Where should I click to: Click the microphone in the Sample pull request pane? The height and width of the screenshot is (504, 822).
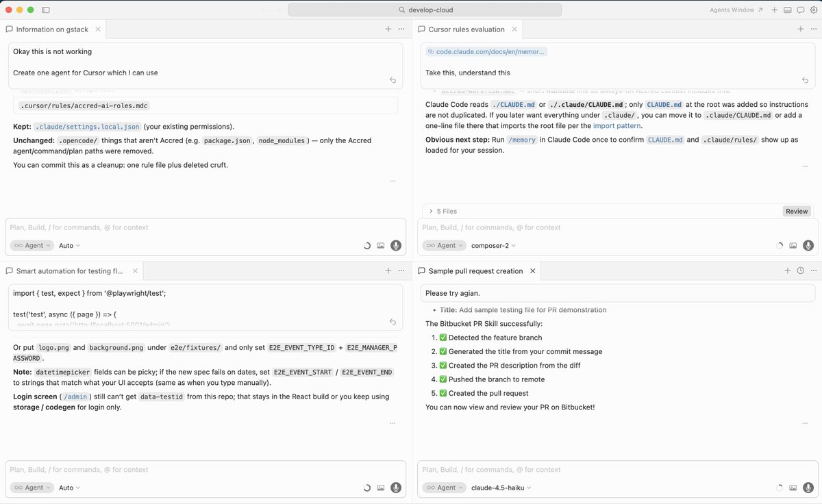(x=808, y=488)
